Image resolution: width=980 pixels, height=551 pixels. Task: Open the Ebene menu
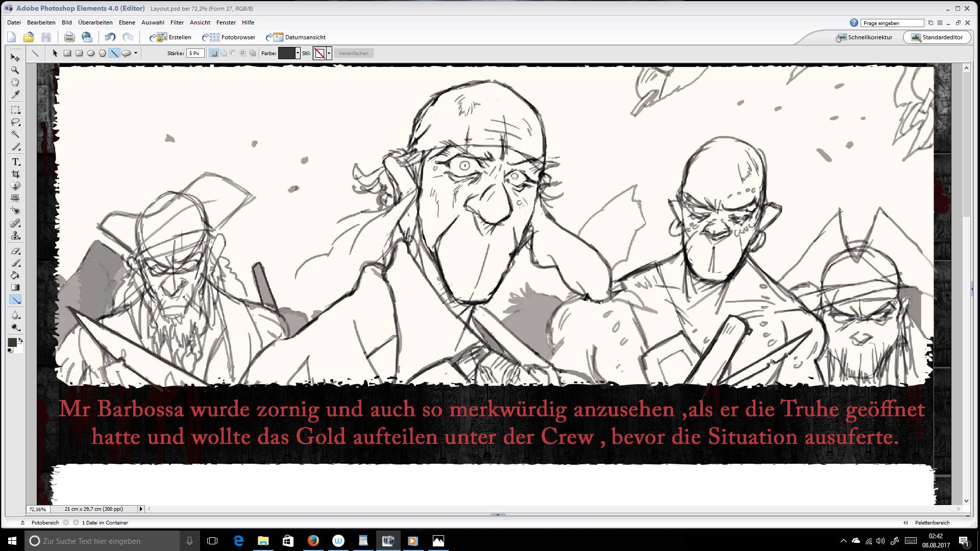coord(127,22)
